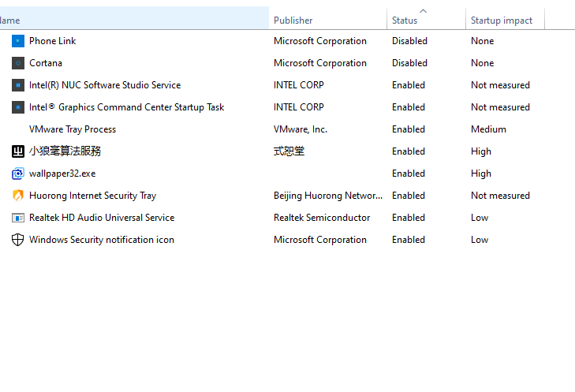
Task: Click the 小狼毫算法服務 icon
Action: pyautogui.click(x=18, y=151)
